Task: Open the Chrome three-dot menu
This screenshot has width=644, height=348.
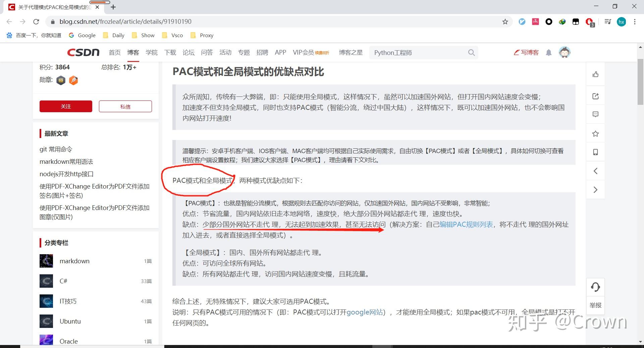Action: pos(635,22)
